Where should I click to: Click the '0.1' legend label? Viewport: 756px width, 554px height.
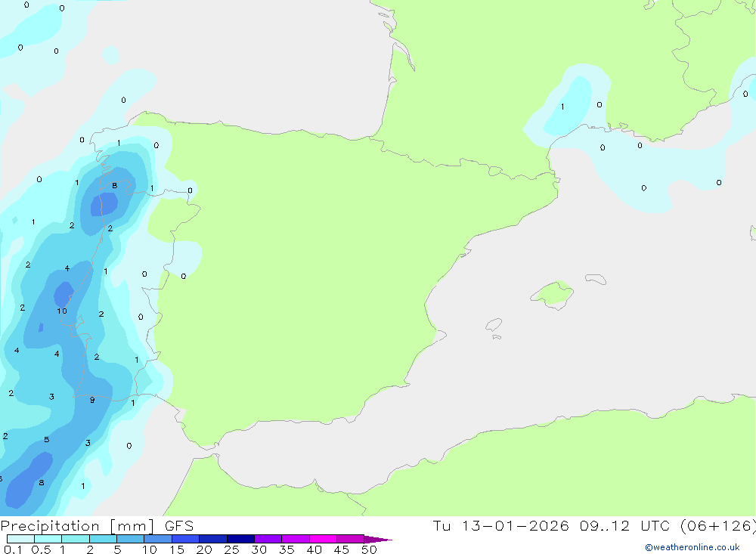pos(13,549)
